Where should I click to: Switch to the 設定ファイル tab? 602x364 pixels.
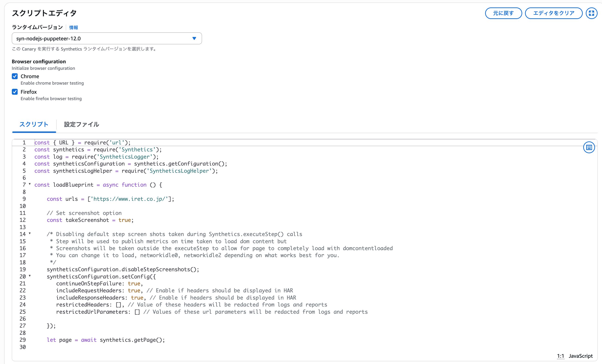tap(81, 124)
